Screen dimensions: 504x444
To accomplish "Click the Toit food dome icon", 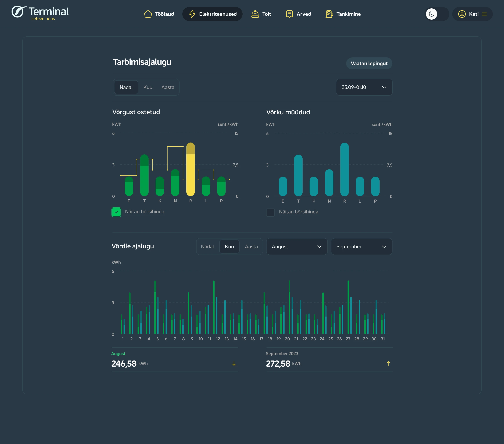I will click(255, 14).
